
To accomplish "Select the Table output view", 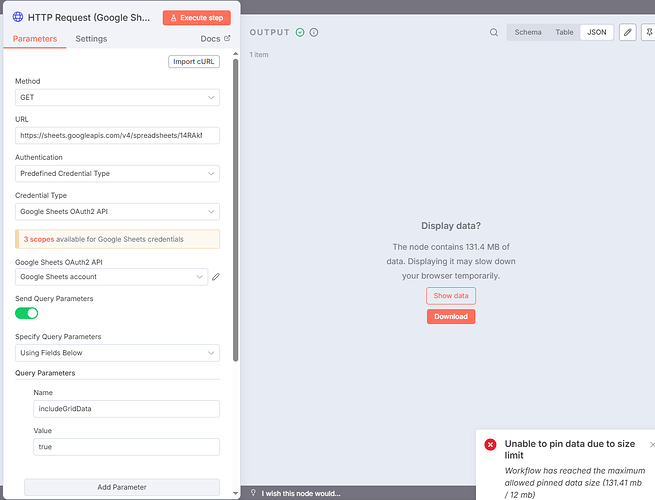I will coord(564,32).
